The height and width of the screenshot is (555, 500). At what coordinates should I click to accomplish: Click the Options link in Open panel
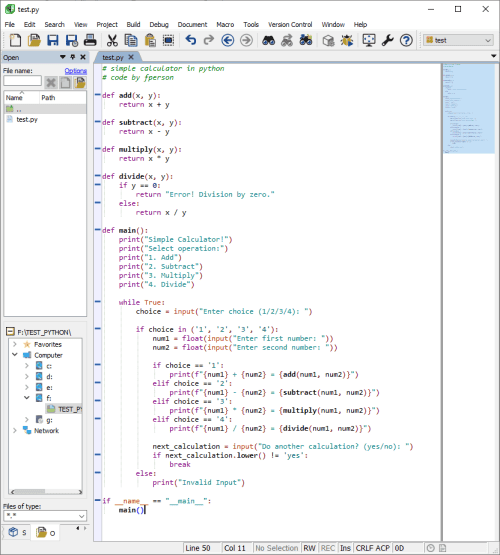(75, 71)
